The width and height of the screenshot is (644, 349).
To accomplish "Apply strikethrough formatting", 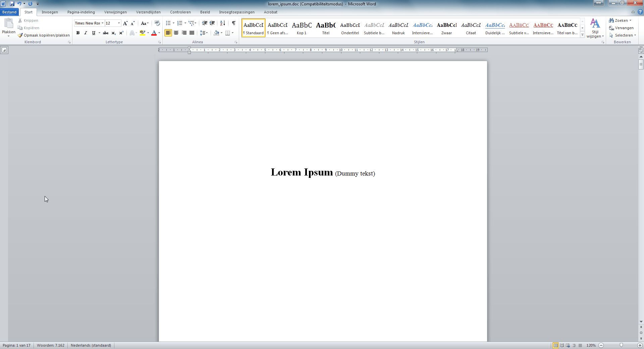I will (x=106, y=33).
